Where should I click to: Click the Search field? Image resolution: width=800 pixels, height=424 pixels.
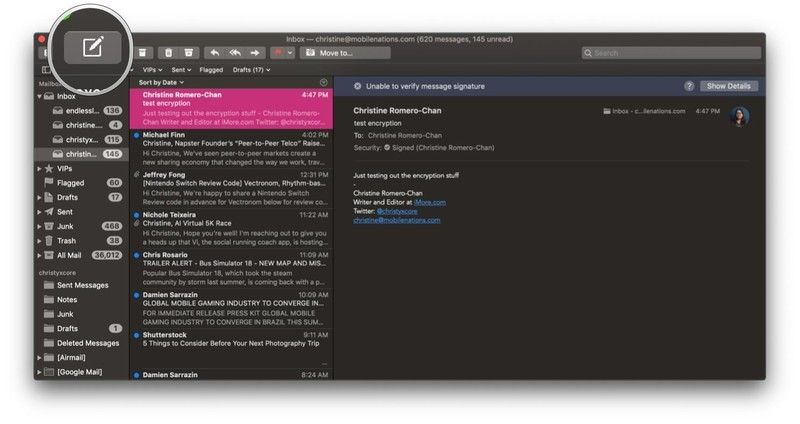pyautogui.click(x=671, y=53)
